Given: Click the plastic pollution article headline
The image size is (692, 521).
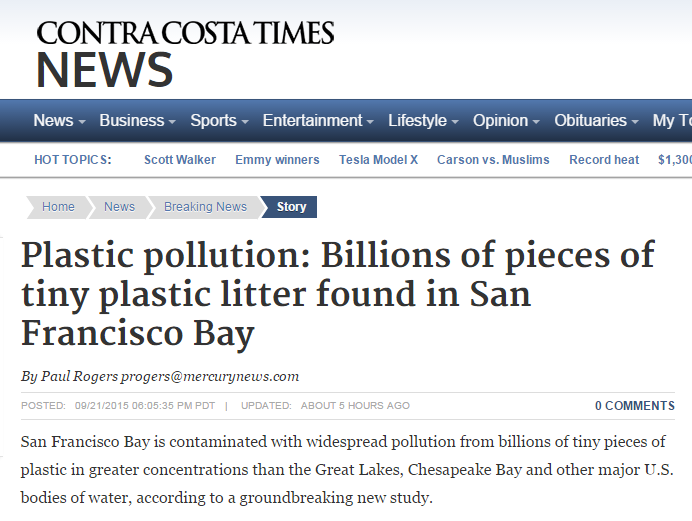Looking at the screenshot, I should coord(338,294).
